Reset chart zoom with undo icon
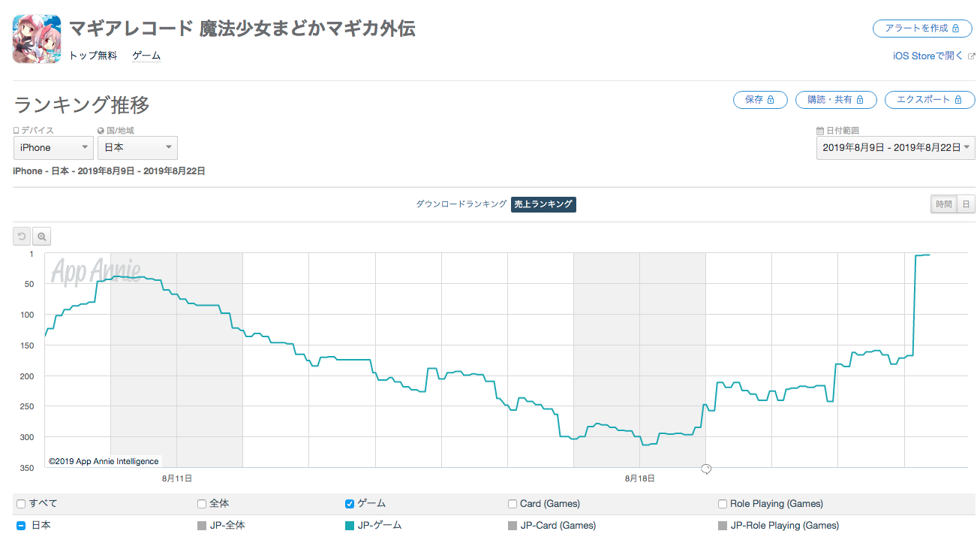 [x=22, y=237]
